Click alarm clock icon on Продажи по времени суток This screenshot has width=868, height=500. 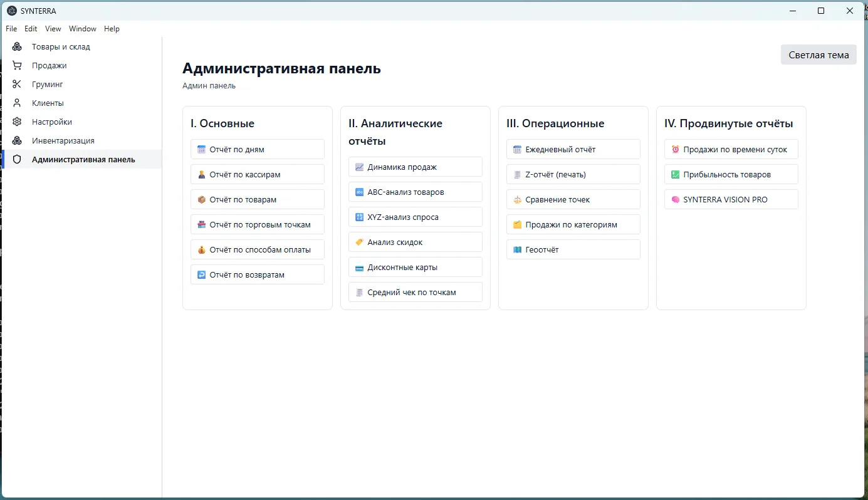click(x=675, y=149)
